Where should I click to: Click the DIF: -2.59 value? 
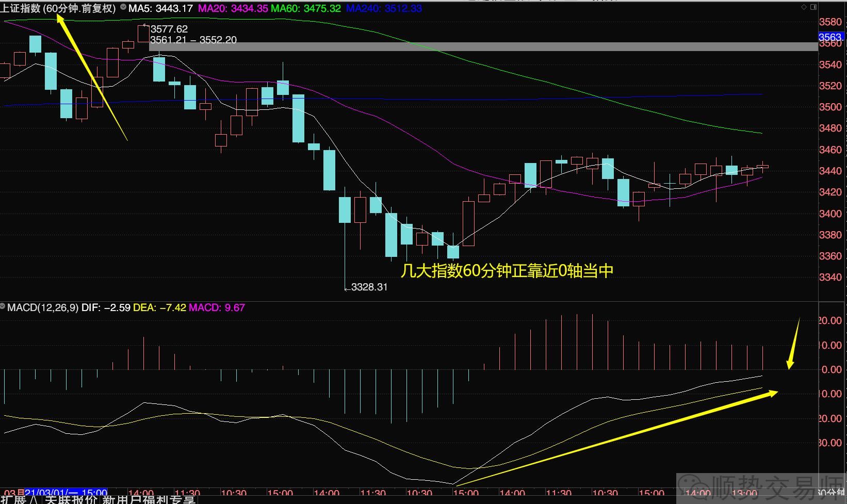pos(106,307)
